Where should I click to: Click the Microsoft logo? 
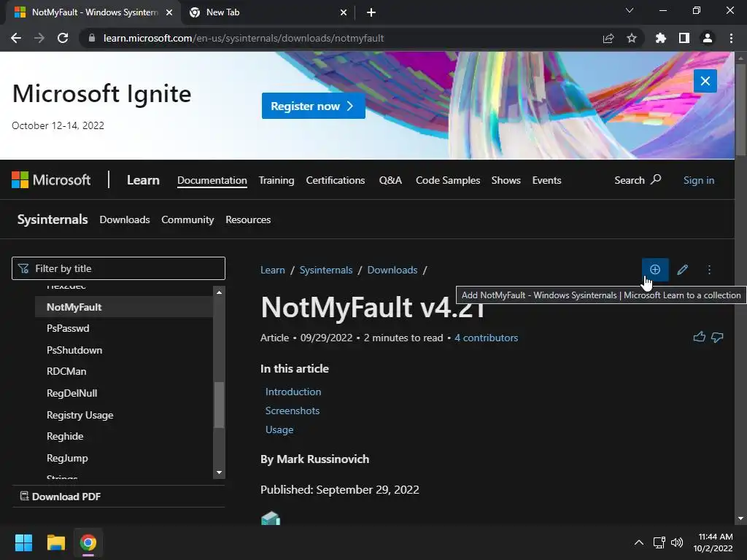tap(51, 179)
